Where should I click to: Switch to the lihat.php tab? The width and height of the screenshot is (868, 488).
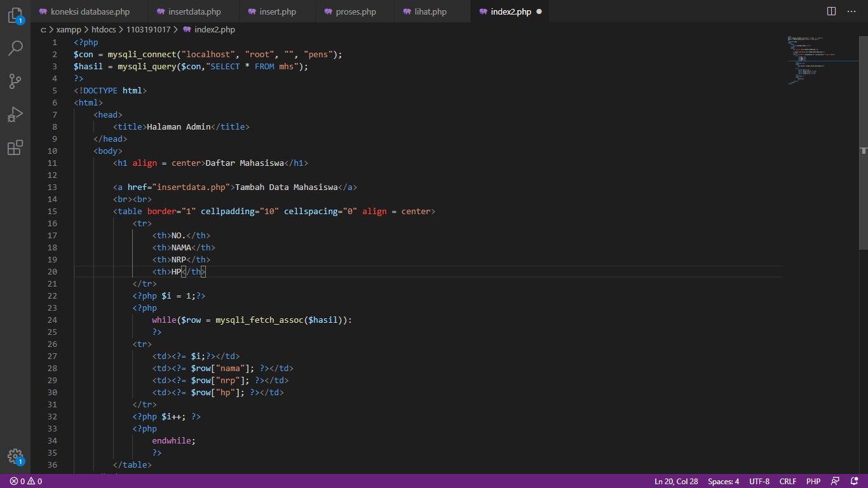coord(430,11)
